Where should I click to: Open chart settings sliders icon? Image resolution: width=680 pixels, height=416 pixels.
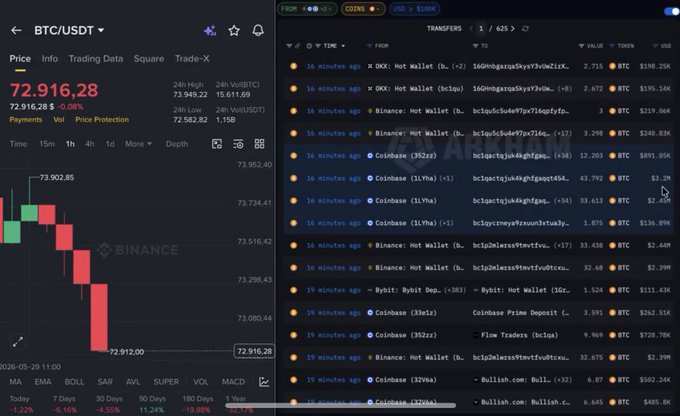[238, 144]
